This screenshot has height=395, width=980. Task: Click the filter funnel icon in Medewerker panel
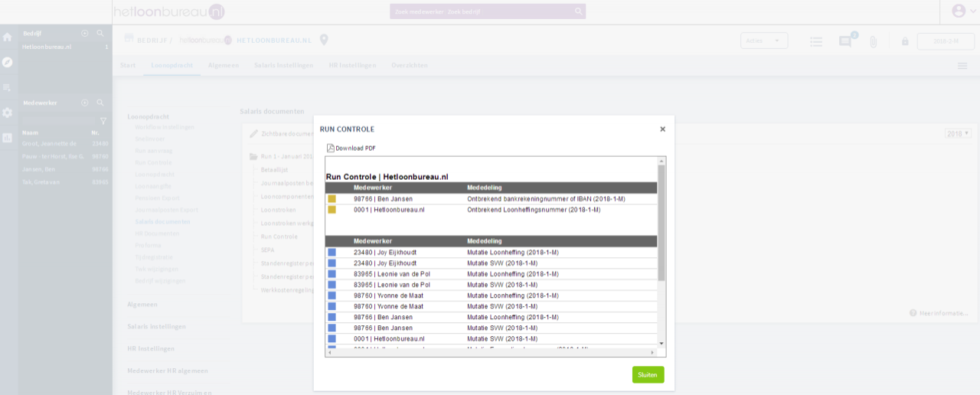pyautogui.click(x=103, y=121)
